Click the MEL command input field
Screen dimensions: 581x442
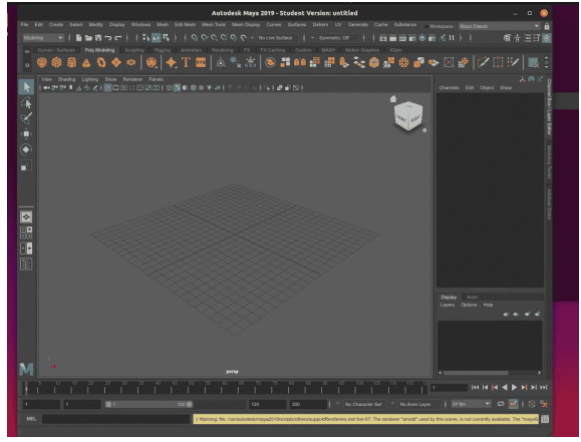coord(116,419)
